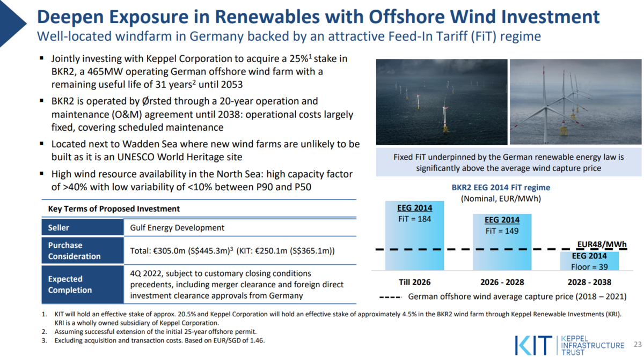
Task: Click the (Nominal, EUR/MWh) chart subtitle
Action: 501,198
